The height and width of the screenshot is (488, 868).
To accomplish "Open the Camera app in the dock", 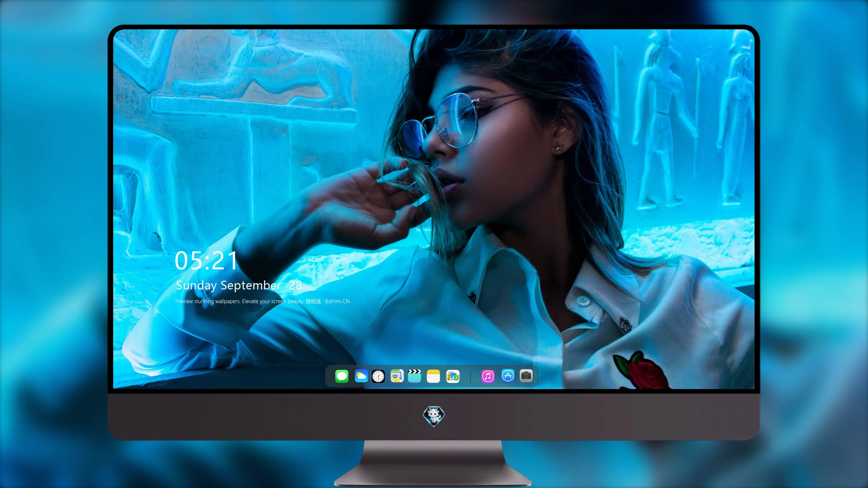I will [526, 375].
